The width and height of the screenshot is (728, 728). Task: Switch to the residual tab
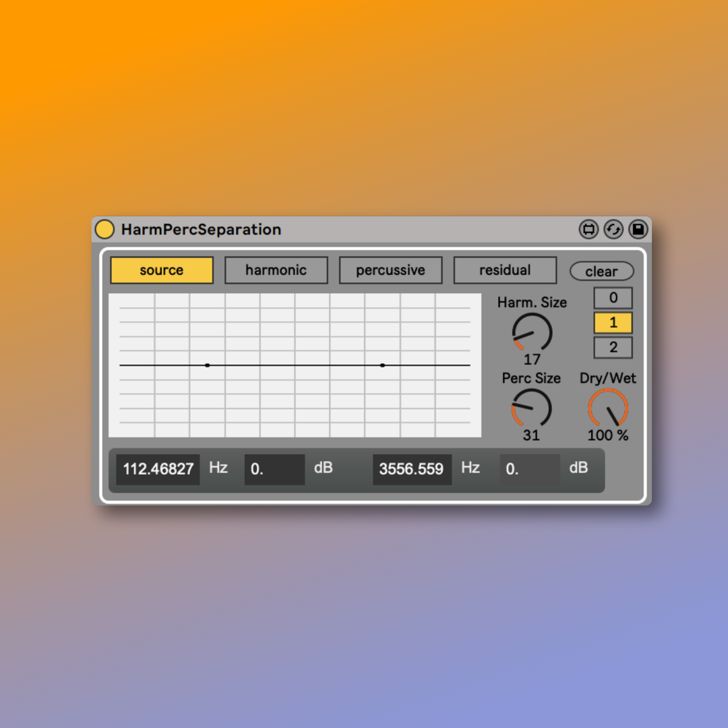pos(505,270)
